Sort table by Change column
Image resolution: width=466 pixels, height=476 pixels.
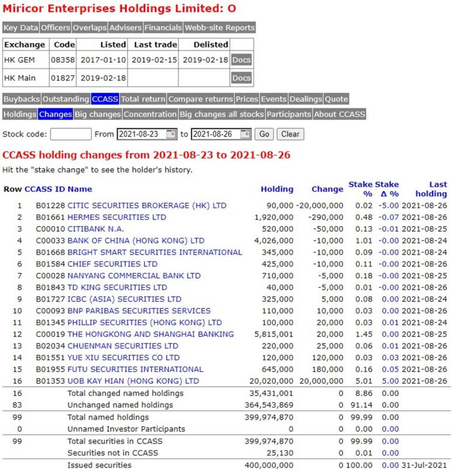(328, 189)
